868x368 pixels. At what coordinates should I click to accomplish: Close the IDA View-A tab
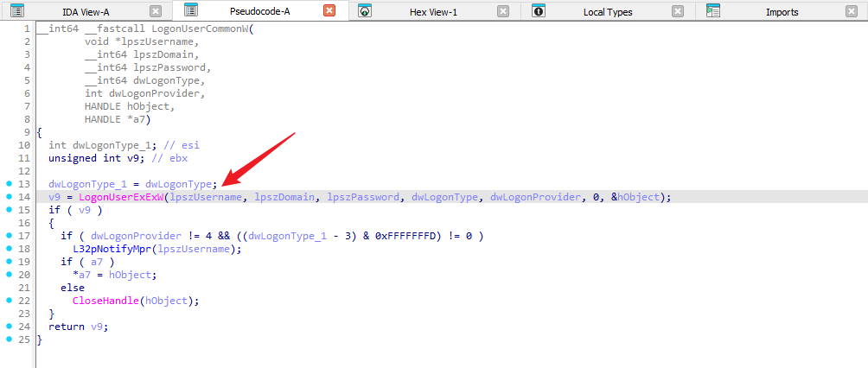click(156, 11)
